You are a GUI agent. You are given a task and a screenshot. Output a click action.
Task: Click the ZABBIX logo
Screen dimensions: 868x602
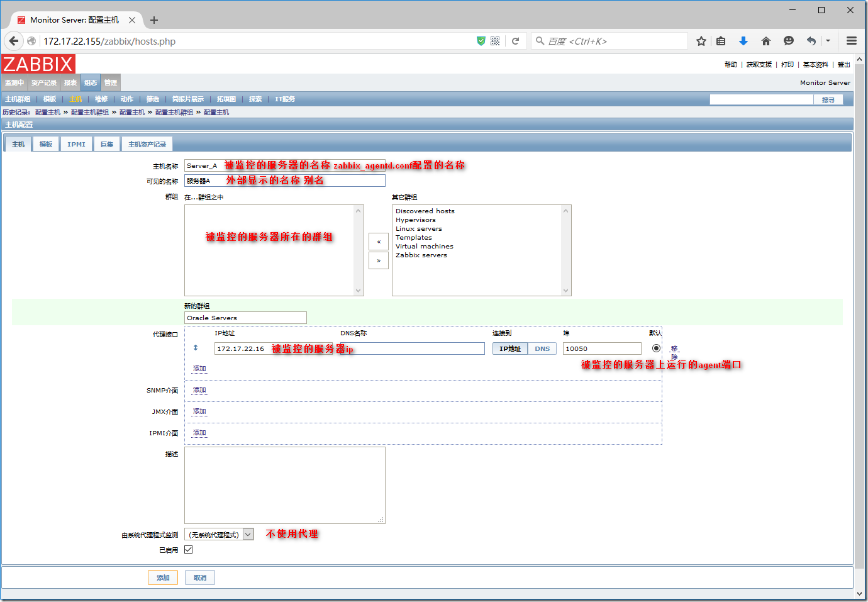pos(38,64)
